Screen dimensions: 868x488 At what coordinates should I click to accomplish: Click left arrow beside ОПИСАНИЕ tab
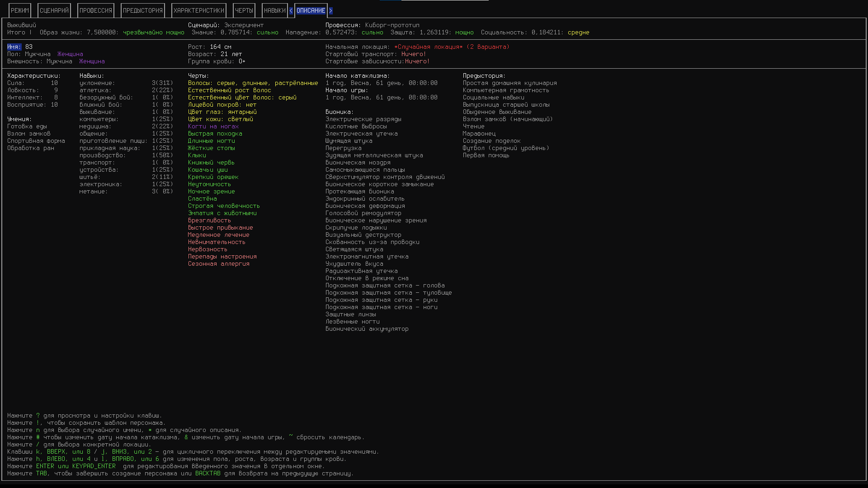pos(291,10)
